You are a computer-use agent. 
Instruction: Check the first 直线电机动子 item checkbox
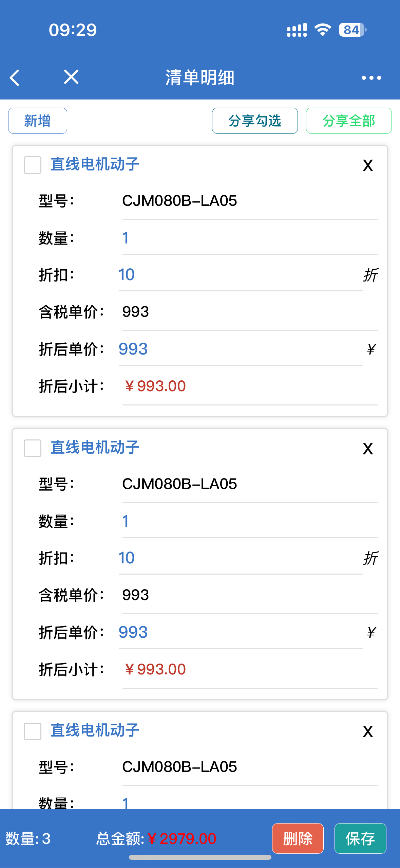[33, 165]
